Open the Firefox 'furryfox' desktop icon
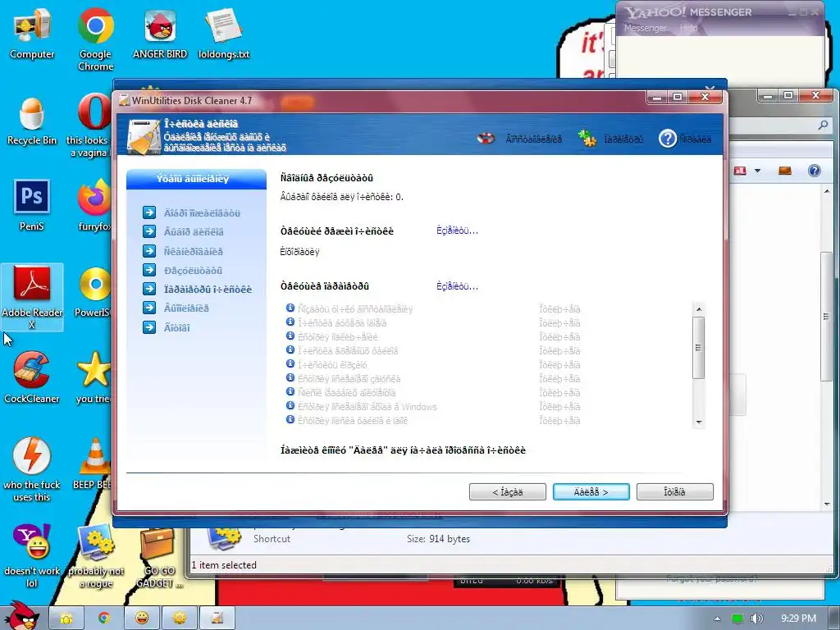 (x=94, y=205)
